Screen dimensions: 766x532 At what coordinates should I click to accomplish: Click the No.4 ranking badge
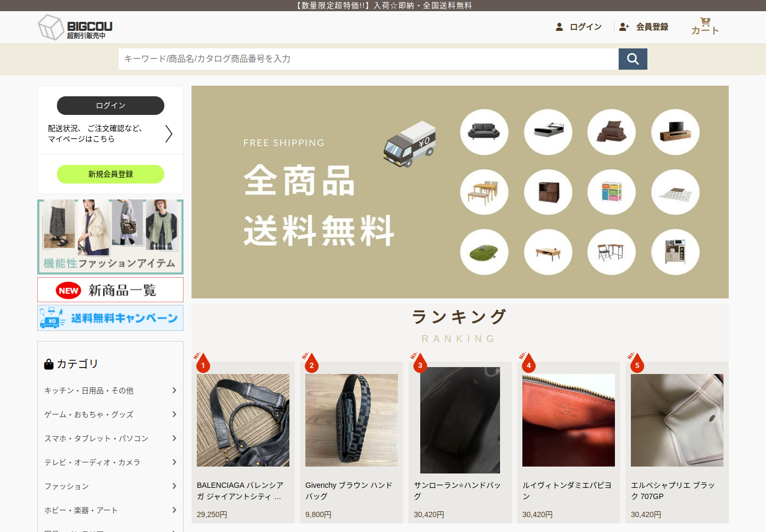pos(528,362)
